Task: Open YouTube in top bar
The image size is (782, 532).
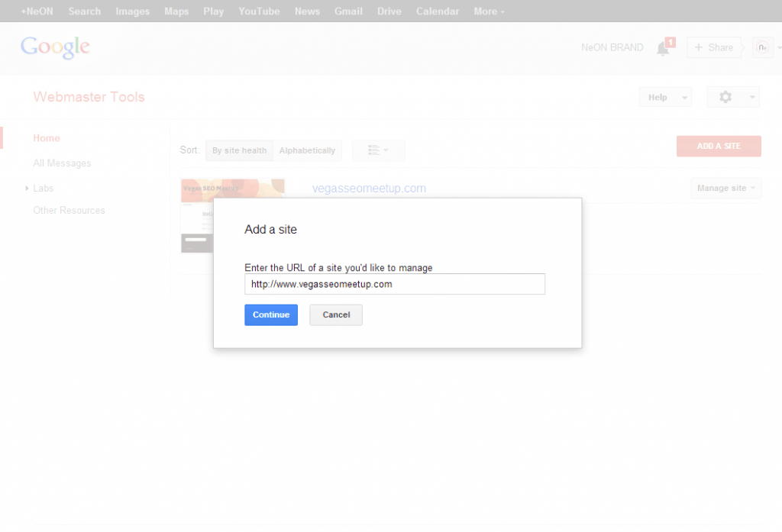Action: [x=259, y=11]
